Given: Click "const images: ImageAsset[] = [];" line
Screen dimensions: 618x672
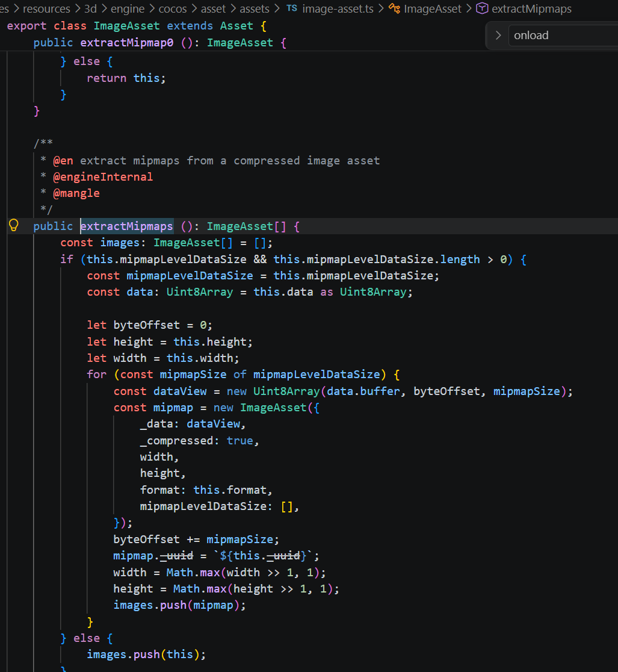Looking at the screenshot, I should (x=166, y=243).
